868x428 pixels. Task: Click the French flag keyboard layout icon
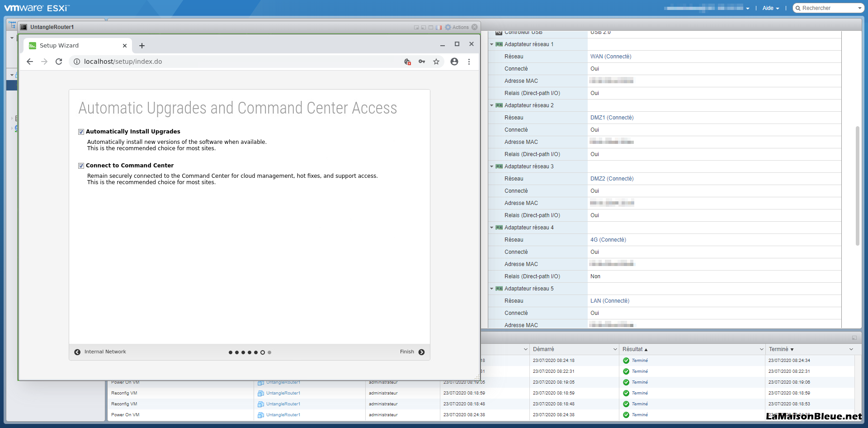439,28
